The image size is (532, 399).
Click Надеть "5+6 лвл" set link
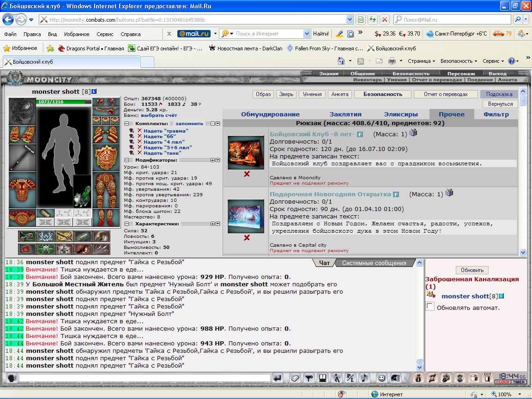(x=168, y=148)
